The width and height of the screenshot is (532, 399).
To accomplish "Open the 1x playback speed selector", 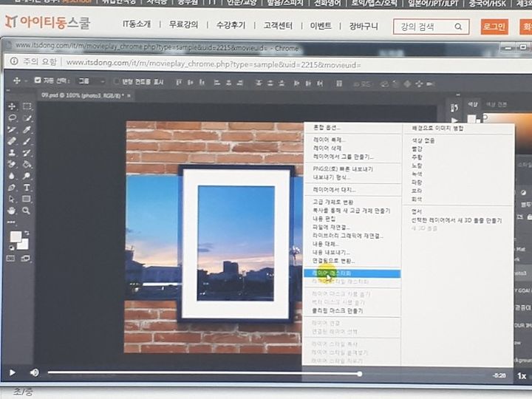I will [522, 376].
